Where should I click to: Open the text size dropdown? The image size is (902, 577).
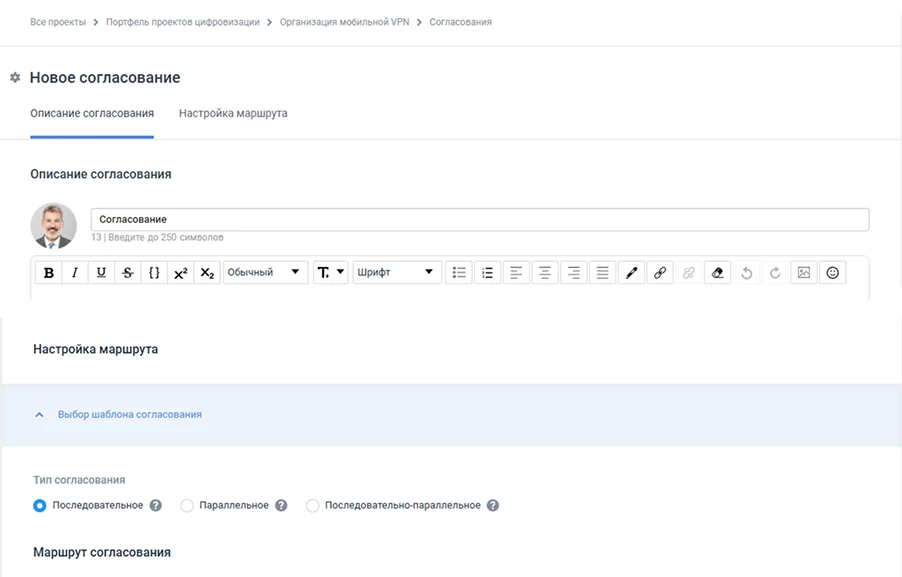coord(331,273)
